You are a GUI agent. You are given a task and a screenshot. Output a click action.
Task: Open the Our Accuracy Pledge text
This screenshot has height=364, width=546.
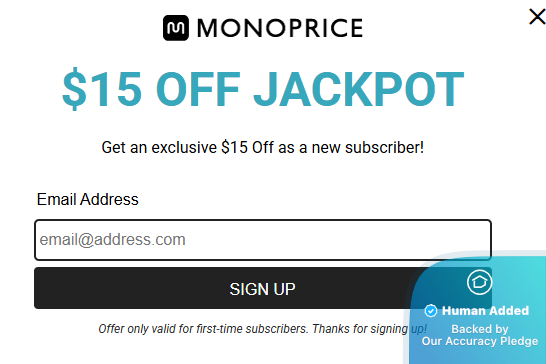480,341
